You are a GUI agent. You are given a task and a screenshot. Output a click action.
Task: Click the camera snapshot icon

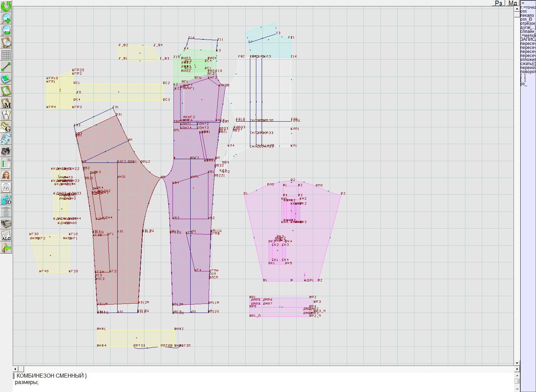point(6,151)
